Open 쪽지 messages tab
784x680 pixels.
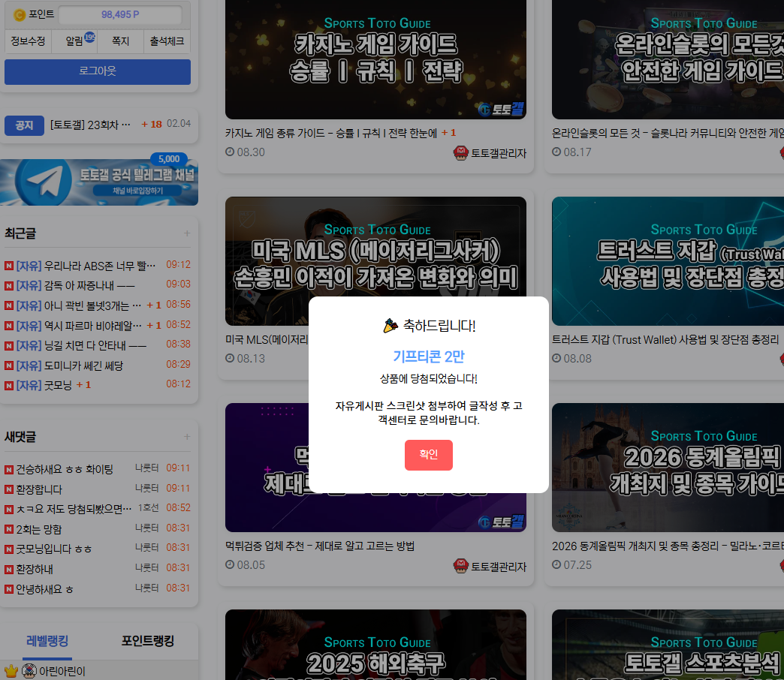click(120, 41)
